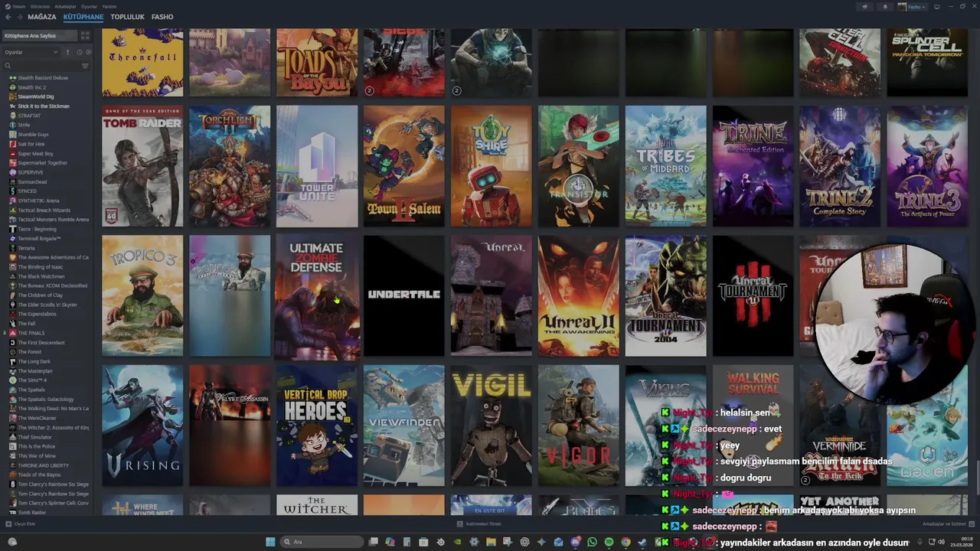This screenshot has height=551, width=980.
Task: Open the Fasho account dropdown
Action: (912, 7)
